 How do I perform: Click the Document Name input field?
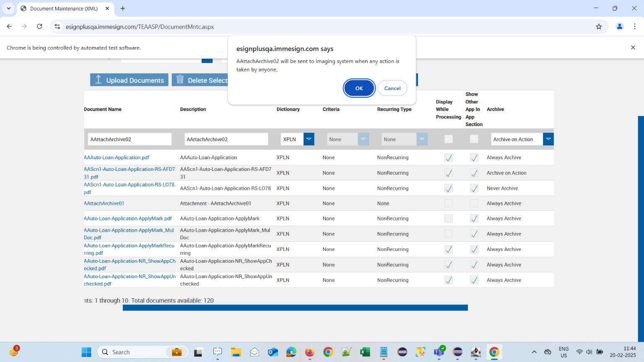[x=130, y=139]
